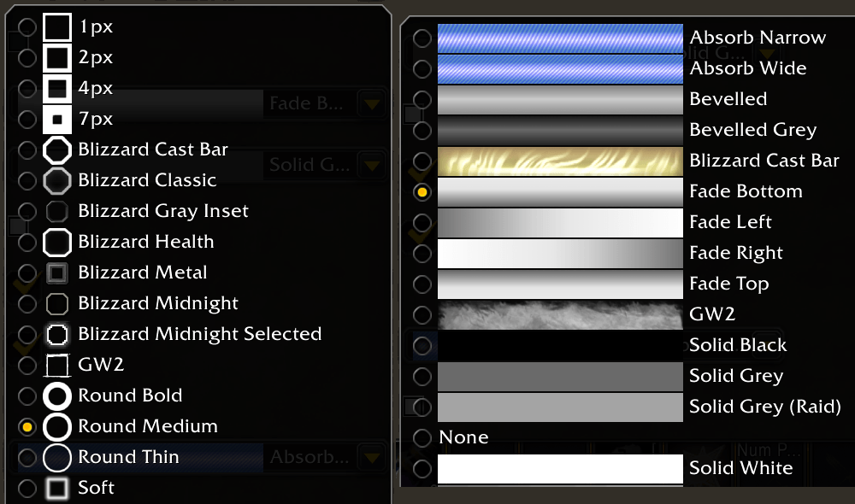Select the None texture radio button

point(422,437)
